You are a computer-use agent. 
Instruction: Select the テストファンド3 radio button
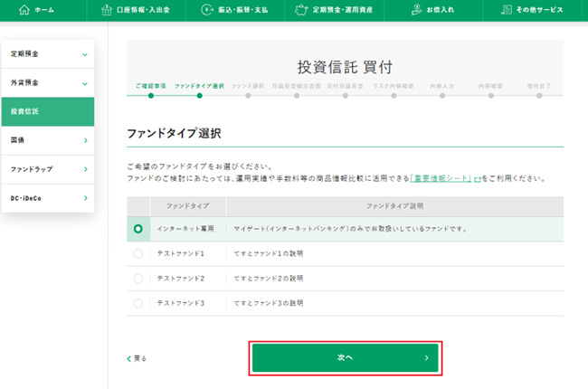(138, 303)
